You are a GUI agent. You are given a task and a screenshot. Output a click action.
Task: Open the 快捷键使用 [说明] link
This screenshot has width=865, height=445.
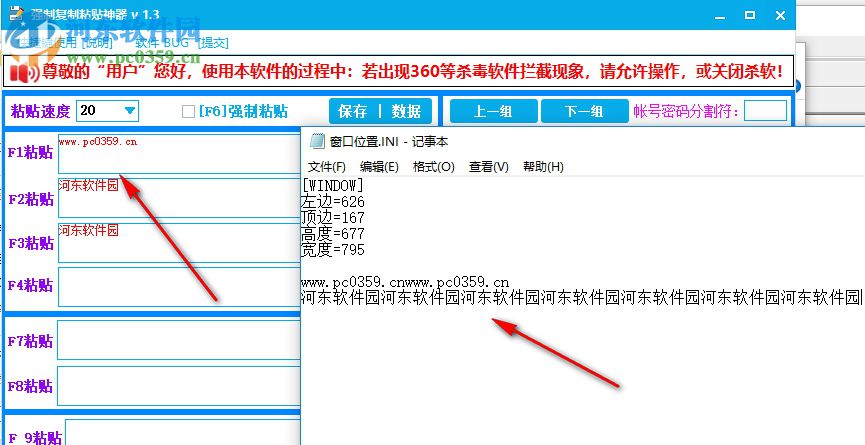pyautogui.click(x=65, y=43)
